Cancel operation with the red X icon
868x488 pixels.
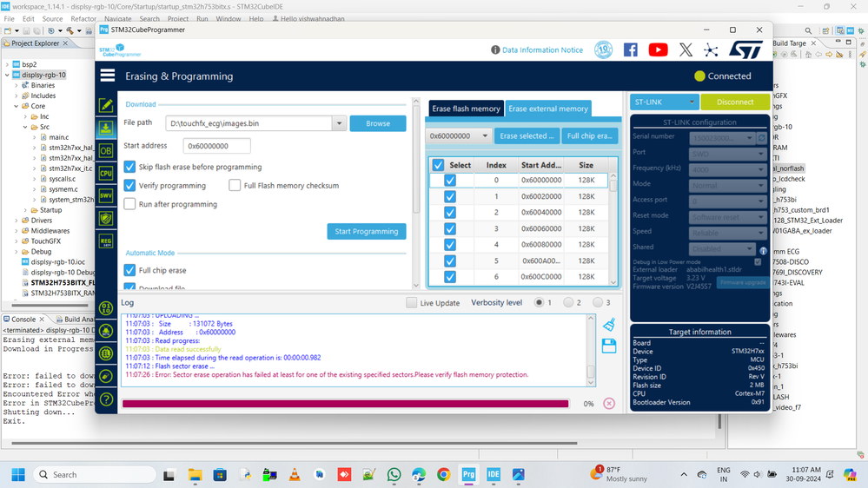point(609,404)
